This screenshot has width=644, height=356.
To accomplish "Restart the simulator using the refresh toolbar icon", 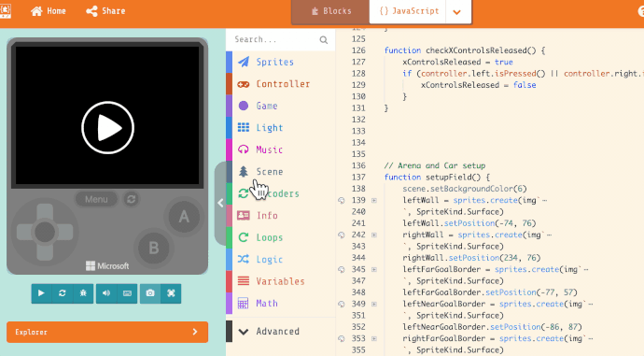I will point(62,293).
